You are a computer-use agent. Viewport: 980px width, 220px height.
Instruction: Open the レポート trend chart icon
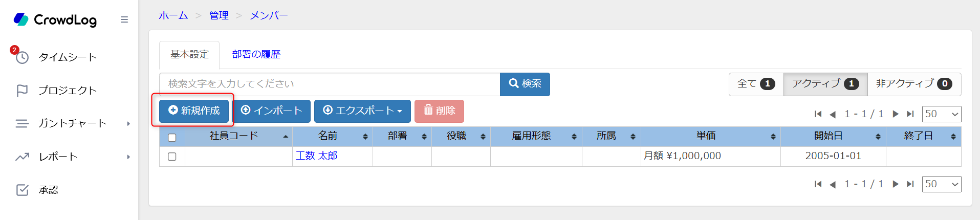click(22, 157)
